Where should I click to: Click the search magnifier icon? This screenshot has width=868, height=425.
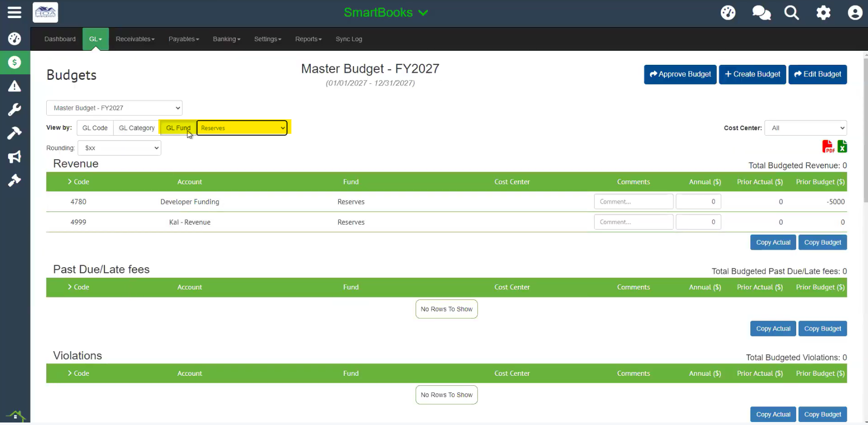[x=792, y=13]
